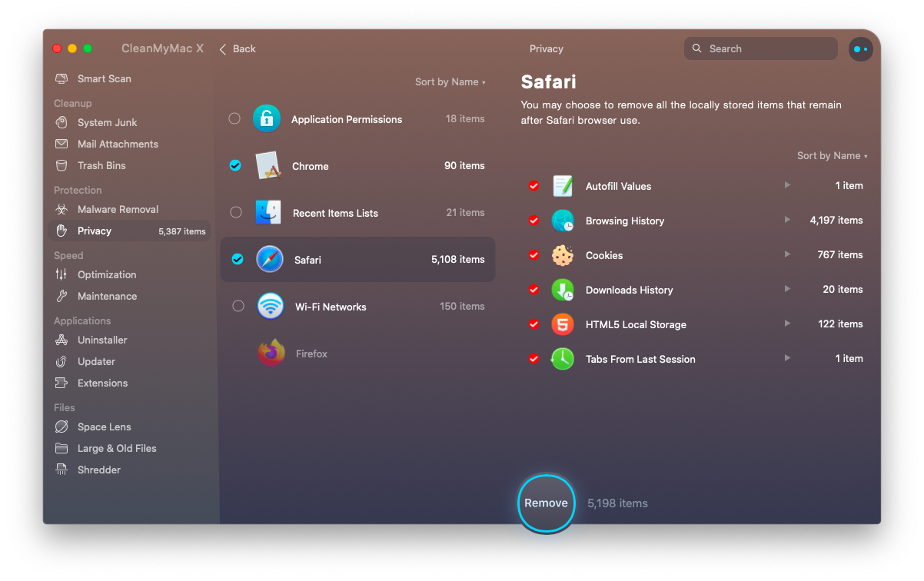
Task: Click the Cookies icon in Safari details
Action: pos(563,255)
